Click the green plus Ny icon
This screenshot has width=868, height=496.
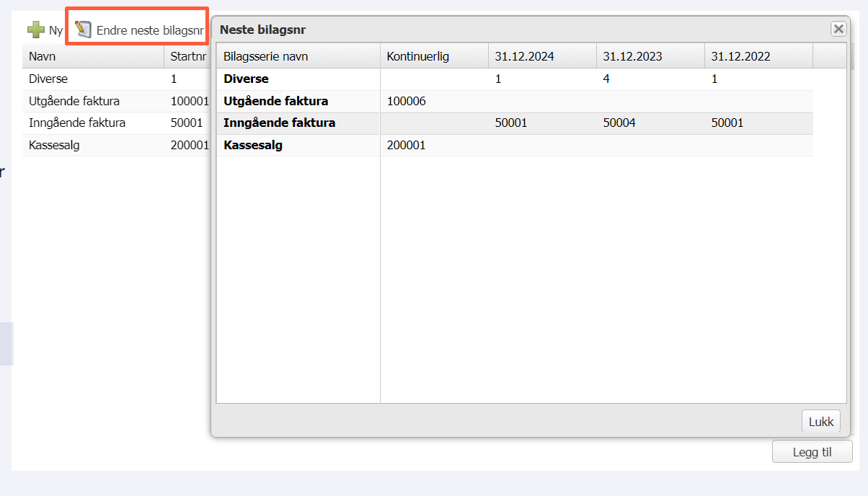click(x=36, y=30)
